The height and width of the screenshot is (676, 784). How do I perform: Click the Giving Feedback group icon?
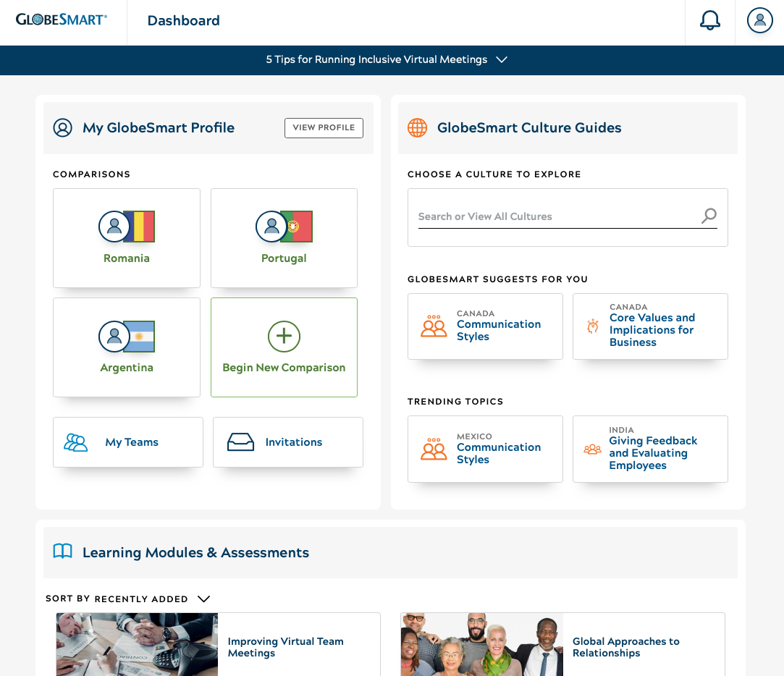592,449
